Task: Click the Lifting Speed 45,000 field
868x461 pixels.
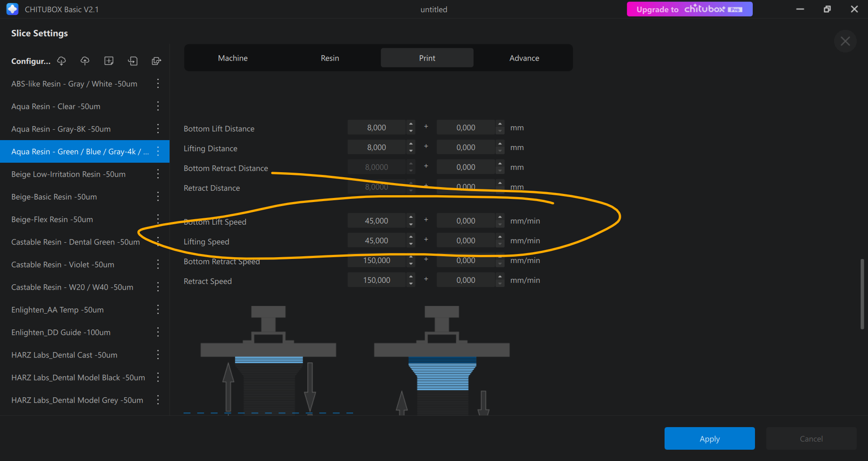Action: (x=377, y=240)
